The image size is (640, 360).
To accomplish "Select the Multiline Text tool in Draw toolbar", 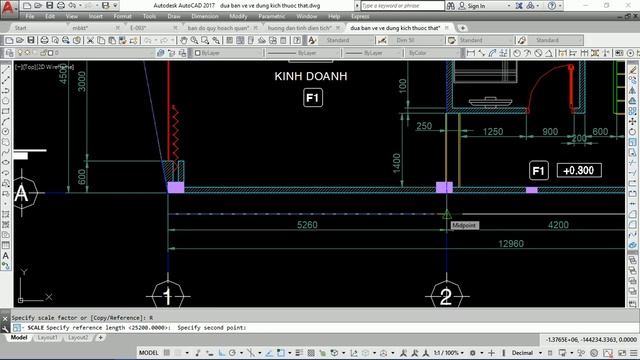I will (x=6, y=256).
